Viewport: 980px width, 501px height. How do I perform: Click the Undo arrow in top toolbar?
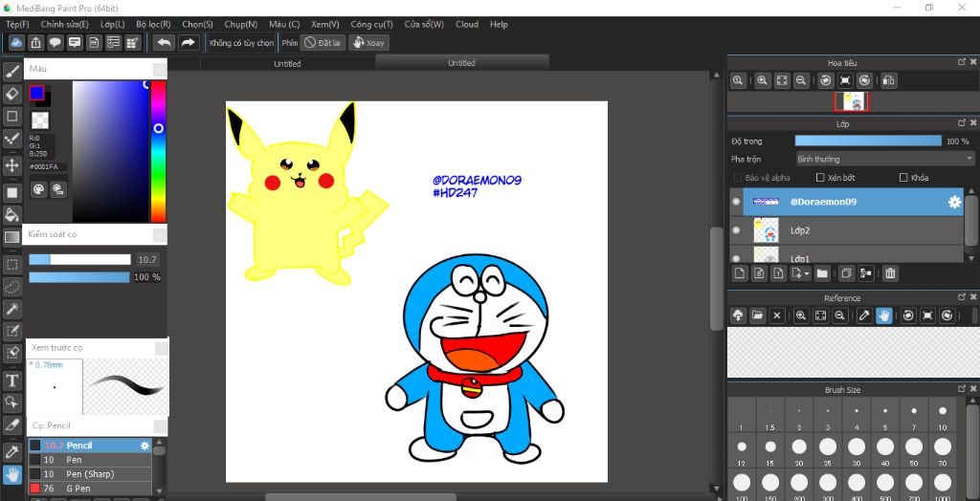click(x=164, y=42)
